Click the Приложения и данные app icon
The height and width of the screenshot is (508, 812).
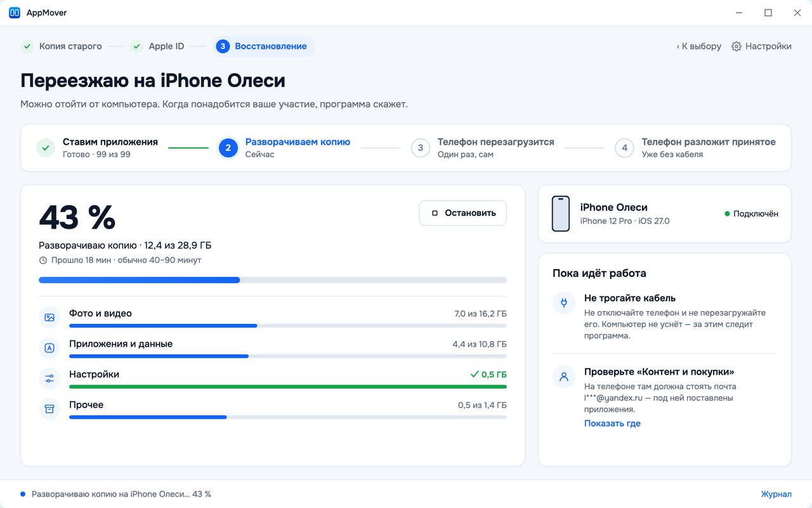[x=49, y=348]
